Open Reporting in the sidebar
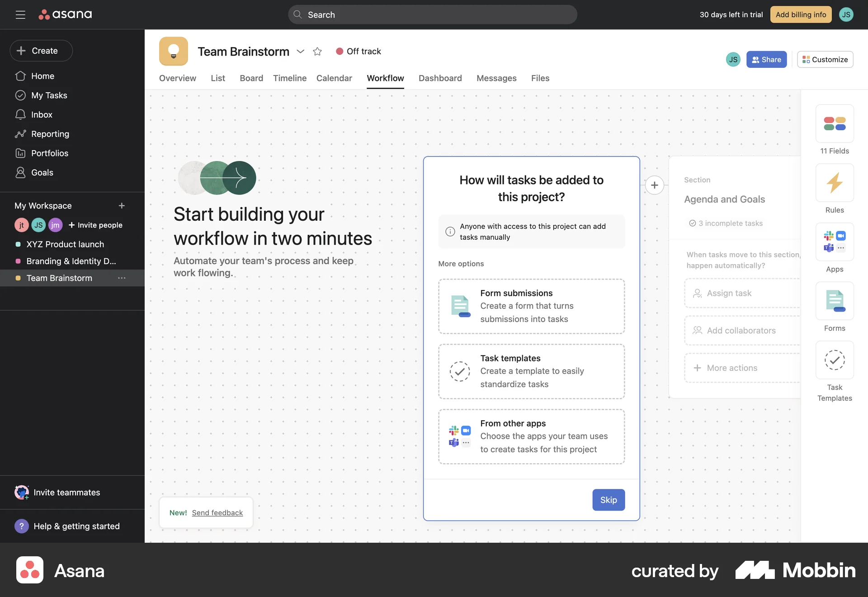The image size is (868, 597). click(x=50, y=134)
